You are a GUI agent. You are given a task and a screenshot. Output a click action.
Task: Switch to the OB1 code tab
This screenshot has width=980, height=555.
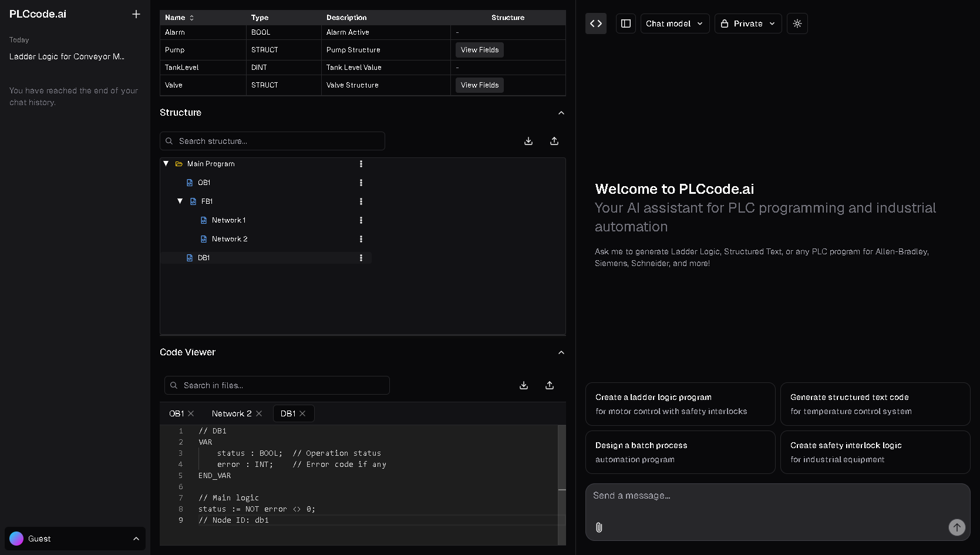176,413
